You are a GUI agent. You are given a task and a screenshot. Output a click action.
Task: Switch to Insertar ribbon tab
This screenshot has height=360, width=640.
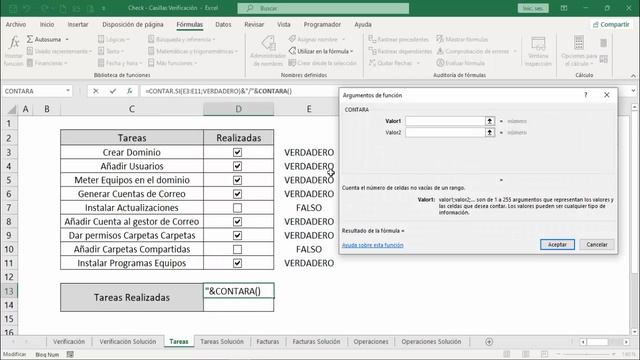pyautogui.click(x=78, y=24)
